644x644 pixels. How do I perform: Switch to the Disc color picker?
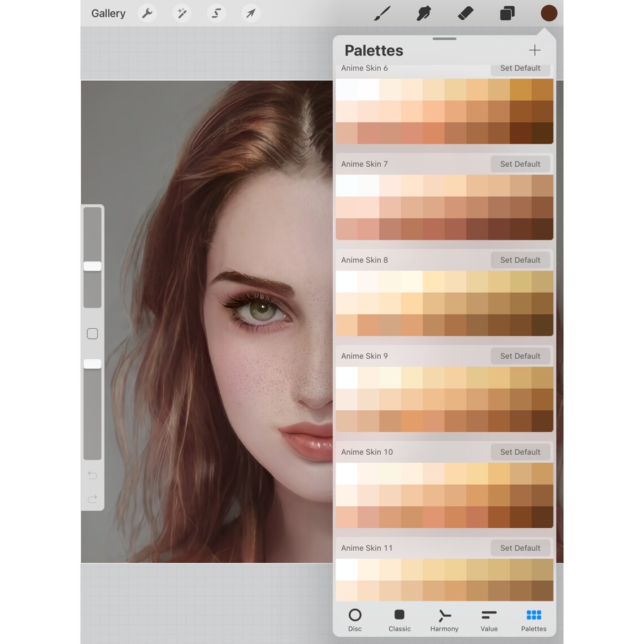point(355,619)
